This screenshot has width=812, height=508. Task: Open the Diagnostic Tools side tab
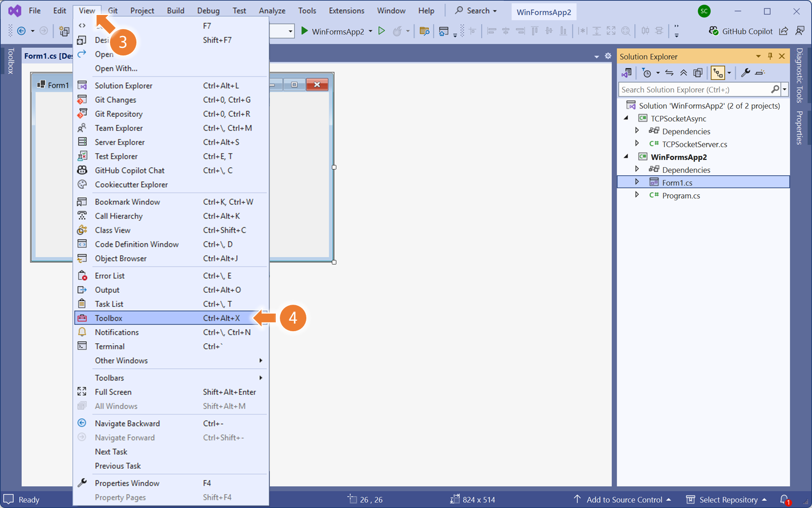800,75
